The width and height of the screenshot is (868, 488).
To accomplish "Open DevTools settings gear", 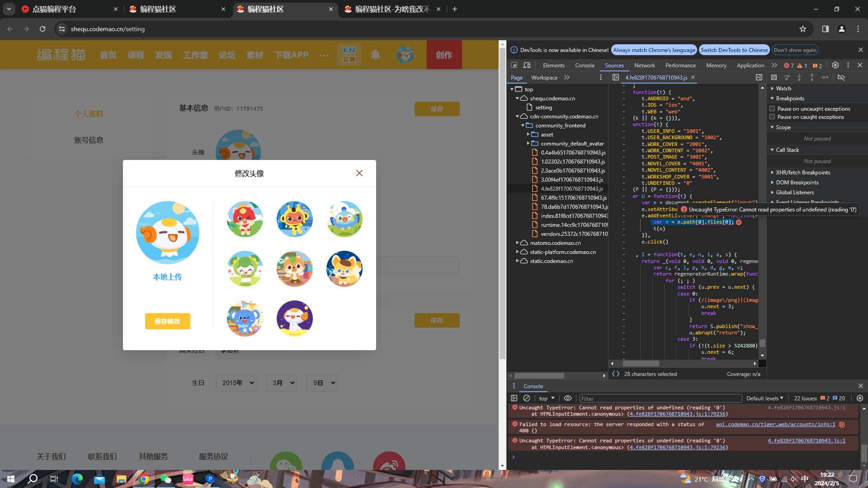I will [x=835, y=65].
